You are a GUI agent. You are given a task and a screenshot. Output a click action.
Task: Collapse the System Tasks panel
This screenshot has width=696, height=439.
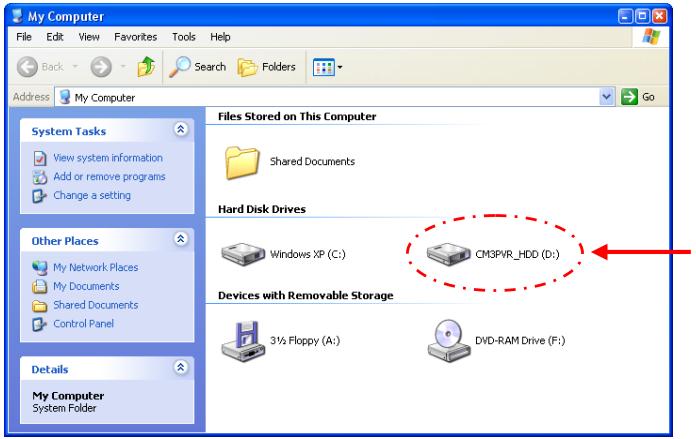tap(181, 130)
